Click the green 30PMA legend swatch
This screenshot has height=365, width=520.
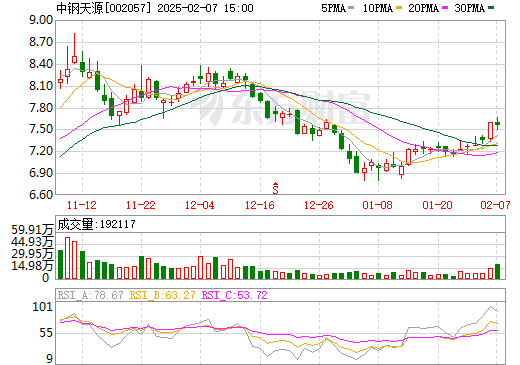(x=491, y=8)
